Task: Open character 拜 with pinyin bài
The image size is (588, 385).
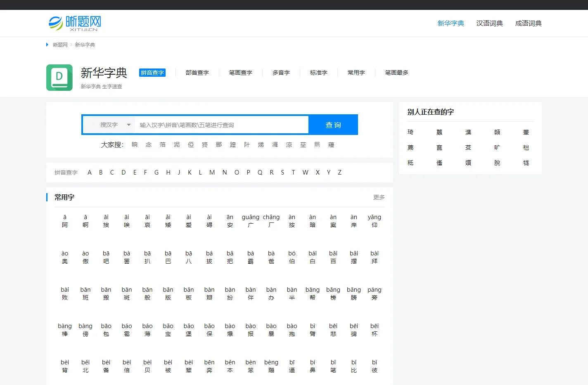Action: click(375, 257)
